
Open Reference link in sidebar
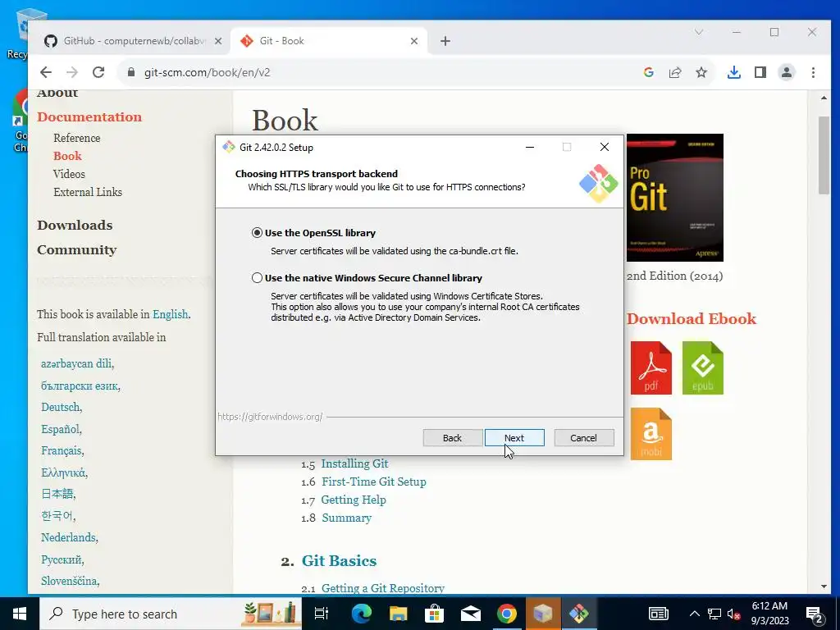point(76,138)
